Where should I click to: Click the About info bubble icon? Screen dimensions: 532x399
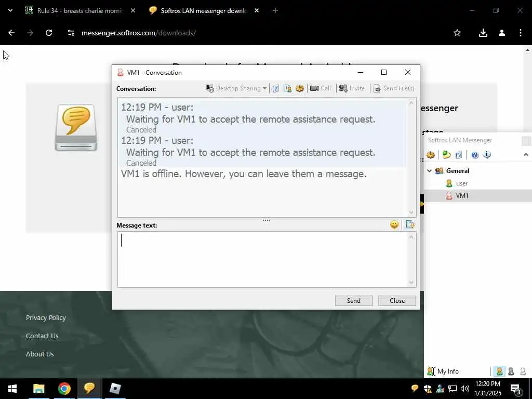(487, 155)
